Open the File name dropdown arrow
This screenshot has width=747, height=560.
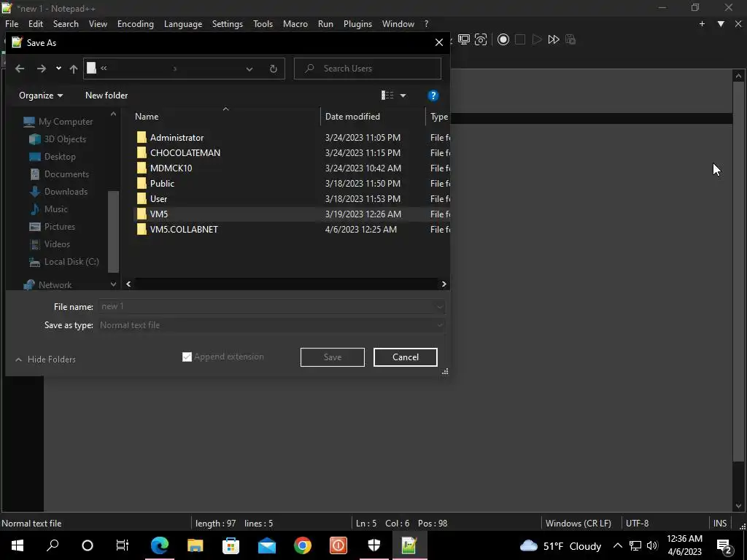tap(440, 307)
